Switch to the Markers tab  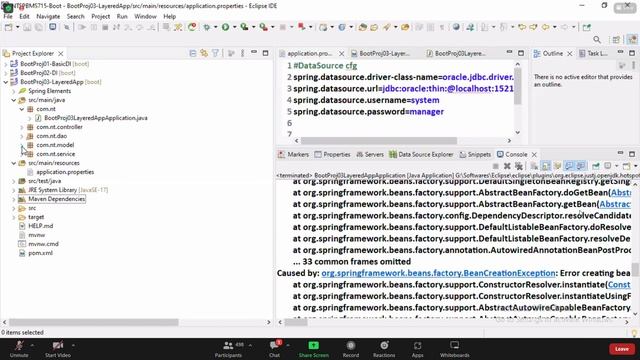(293, 154)
